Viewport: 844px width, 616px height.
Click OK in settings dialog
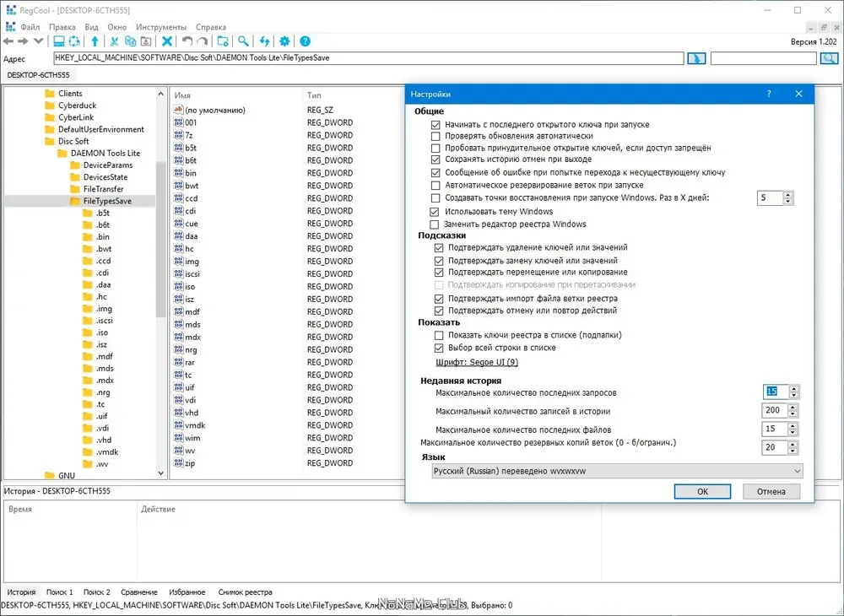pos(702,491)
